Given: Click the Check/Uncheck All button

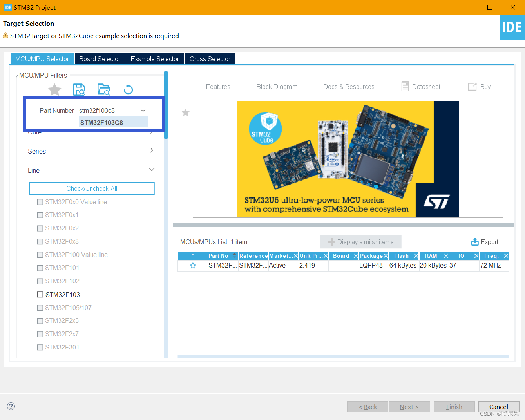Looking at the screenshot, I should click(91, 188).
